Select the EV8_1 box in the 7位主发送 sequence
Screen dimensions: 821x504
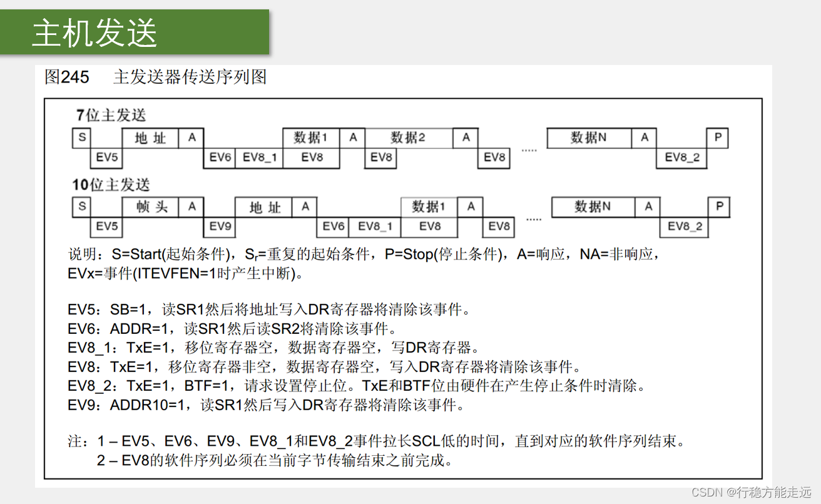point(259,158)
